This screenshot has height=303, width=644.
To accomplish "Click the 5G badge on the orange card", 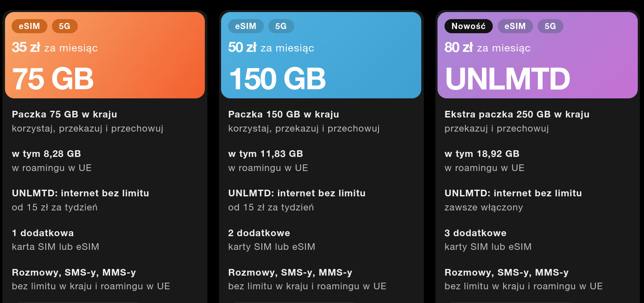I will 64,26.
